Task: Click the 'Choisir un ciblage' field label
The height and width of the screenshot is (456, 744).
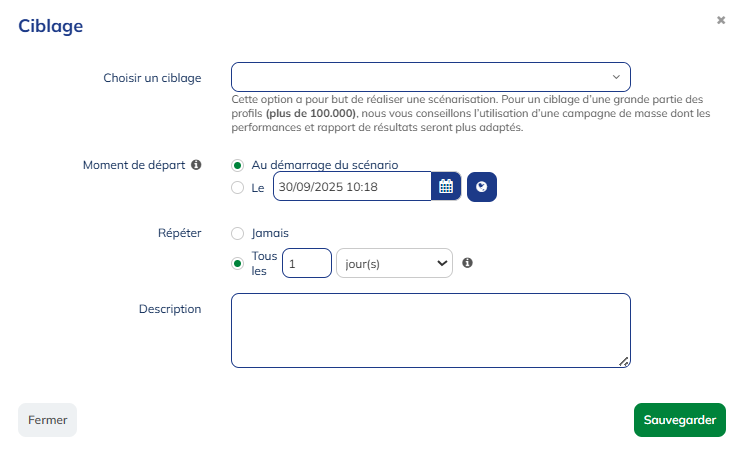Action: [152, 78]
